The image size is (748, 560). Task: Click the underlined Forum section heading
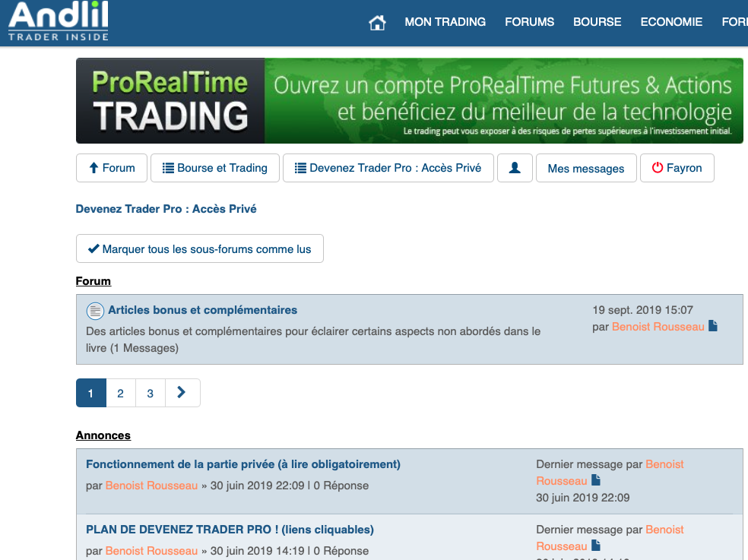pos(93,281)
